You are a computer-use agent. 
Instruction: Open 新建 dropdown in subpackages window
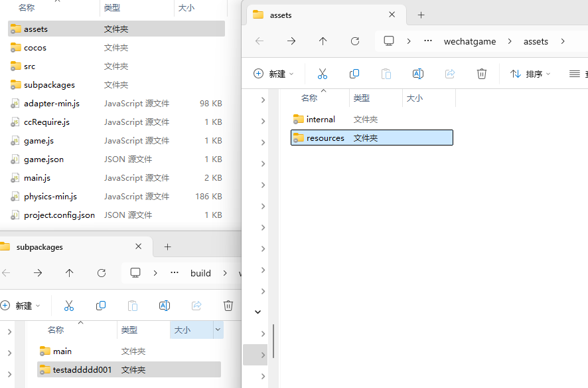point(21,306)
